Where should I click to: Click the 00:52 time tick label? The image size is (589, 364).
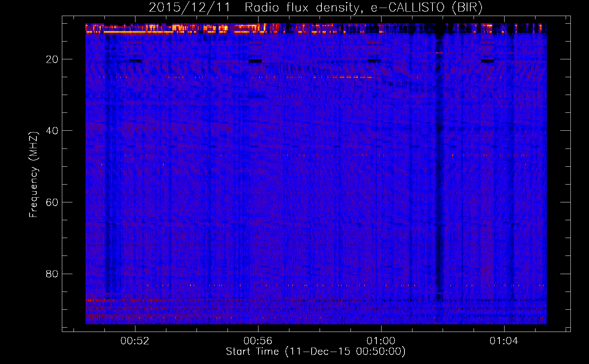tap(135, 341)
